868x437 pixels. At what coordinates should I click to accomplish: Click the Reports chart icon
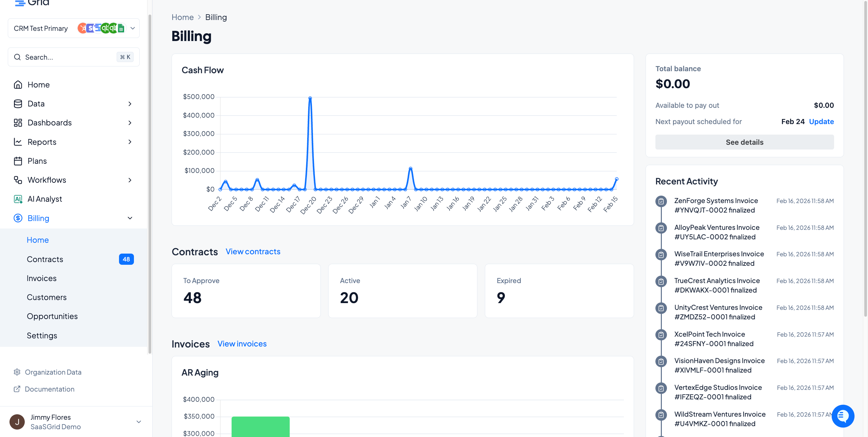[18, 142]
